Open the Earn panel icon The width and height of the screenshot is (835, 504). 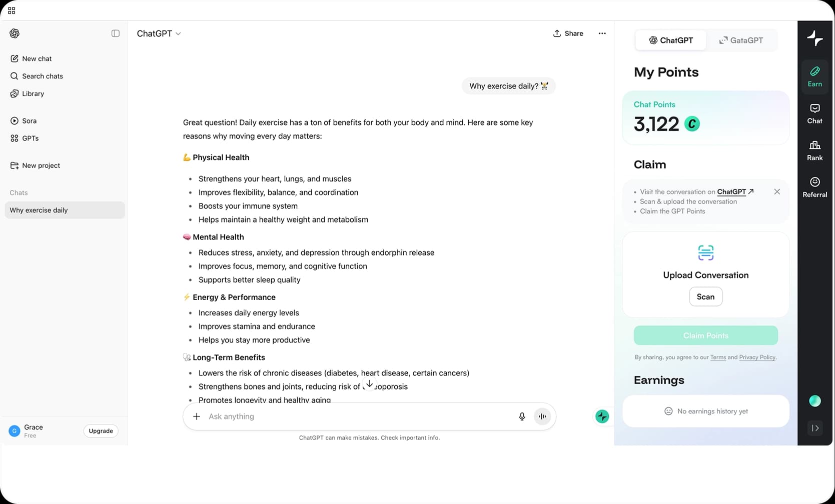tap(814, 76)
